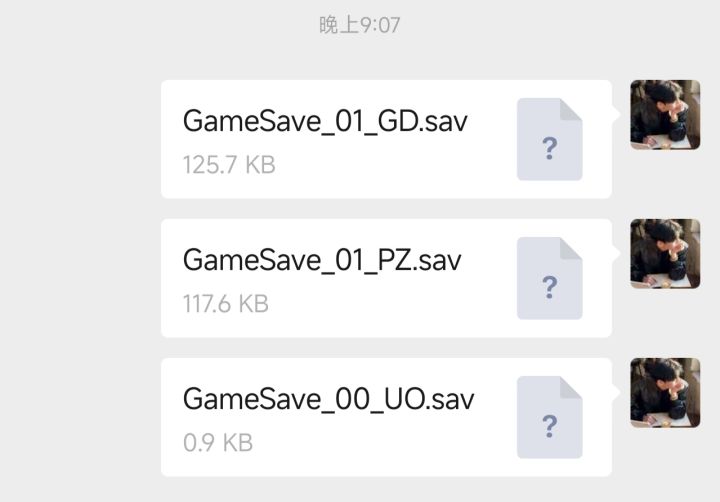Image resolution: width=720 pixels, height=502 pixels.
Task: Open the GameSave_01_GD.sav file name
Action: click(x=325, y=121)
